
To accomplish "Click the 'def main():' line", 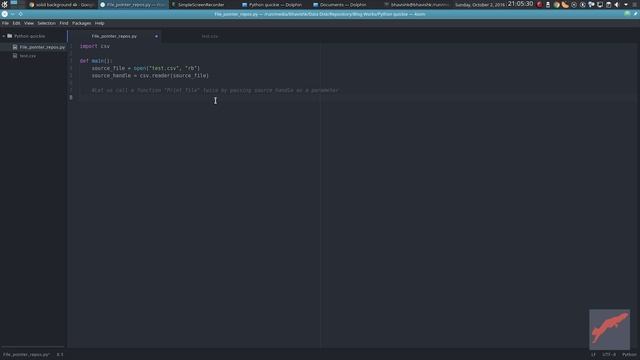I will tap(96, 61).
